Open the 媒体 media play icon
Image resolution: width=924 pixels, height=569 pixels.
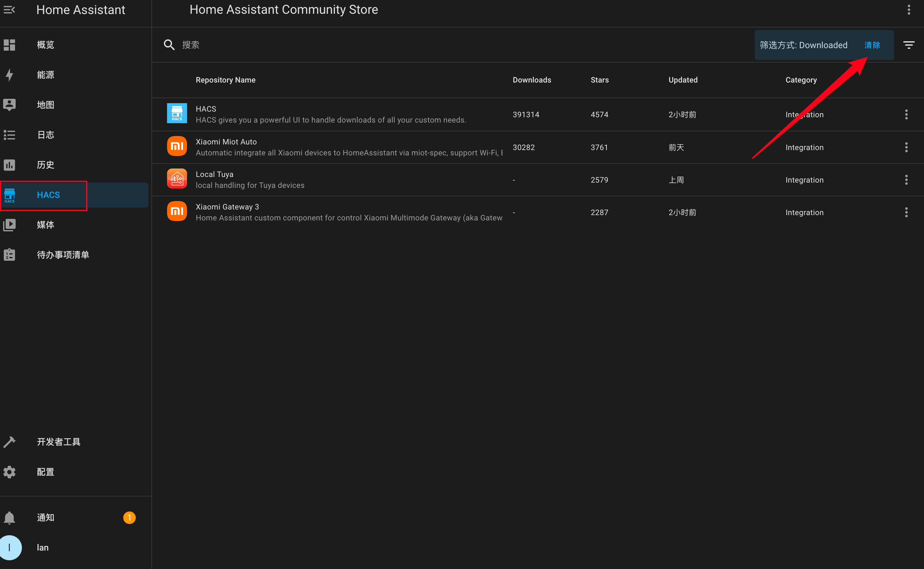pos(9,225)
